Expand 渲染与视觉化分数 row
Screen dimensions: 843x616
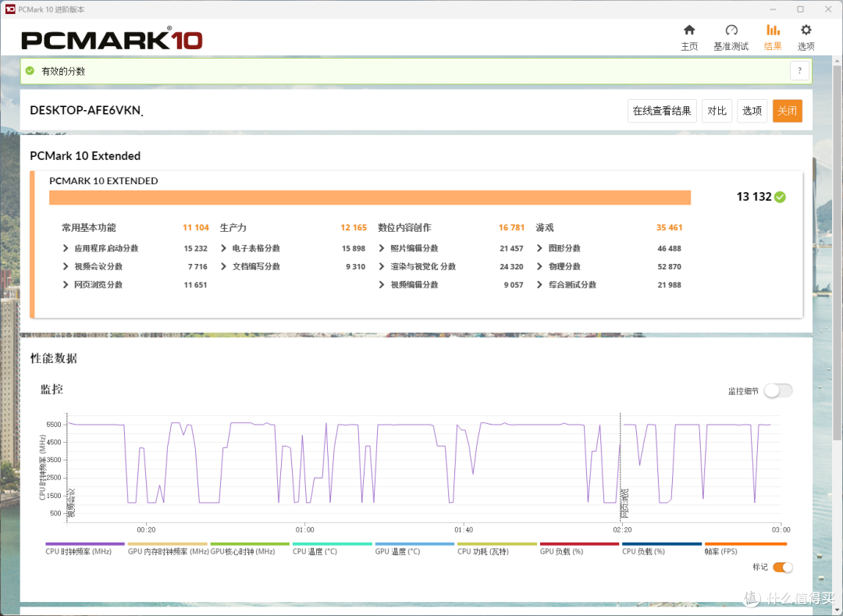click(382, 266)
